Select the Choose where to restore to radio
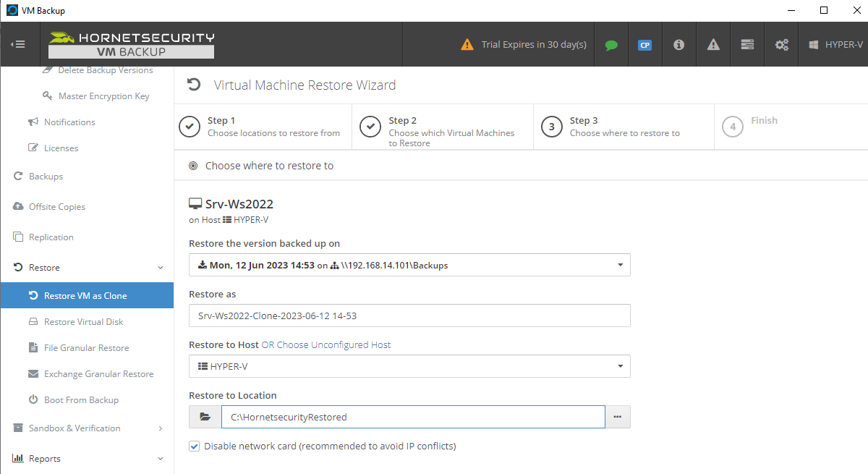 click(x=193, y=166)
